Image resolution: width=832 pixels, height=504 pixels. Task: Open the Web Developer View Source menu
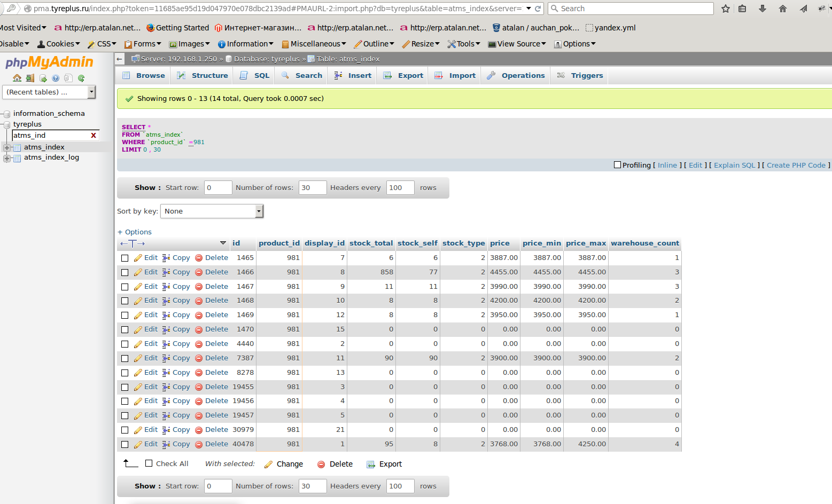tap(517, 44)
